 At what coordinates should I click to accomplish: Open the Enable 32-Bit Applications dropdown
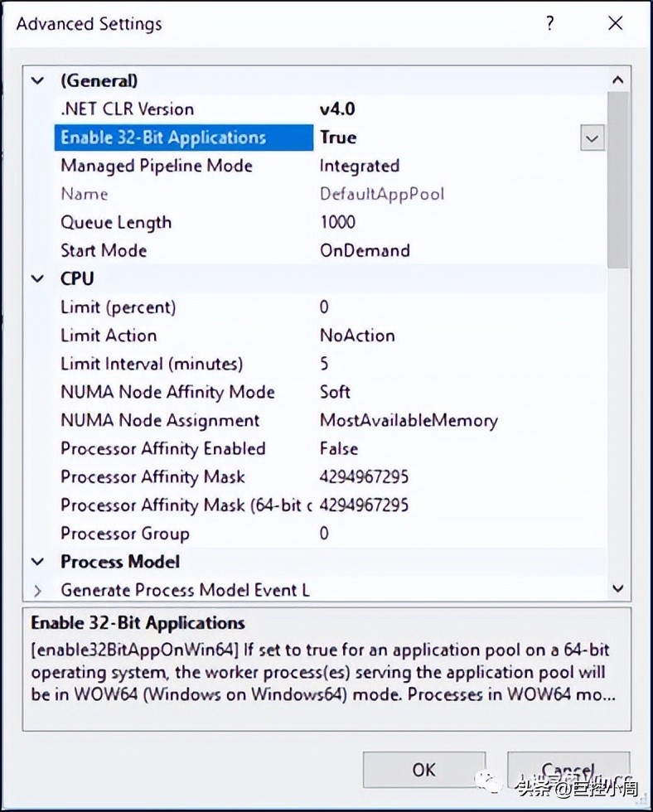coord(592,138)
